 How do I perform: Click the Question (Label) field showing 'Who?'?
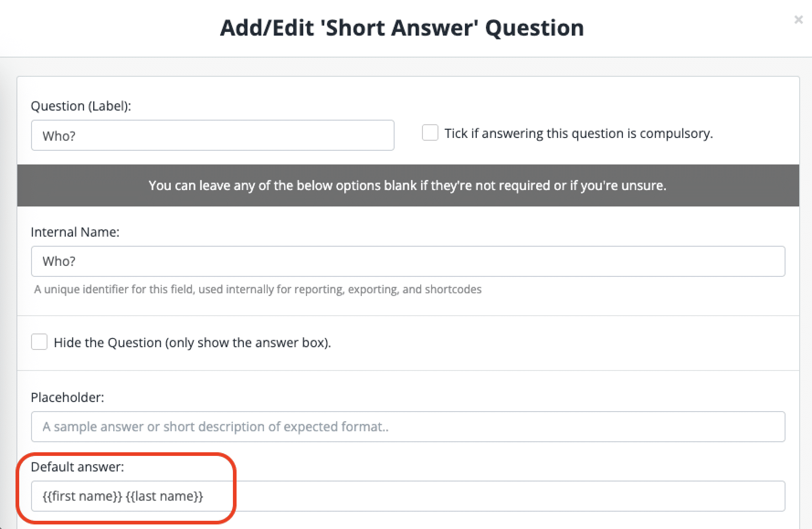212,135
